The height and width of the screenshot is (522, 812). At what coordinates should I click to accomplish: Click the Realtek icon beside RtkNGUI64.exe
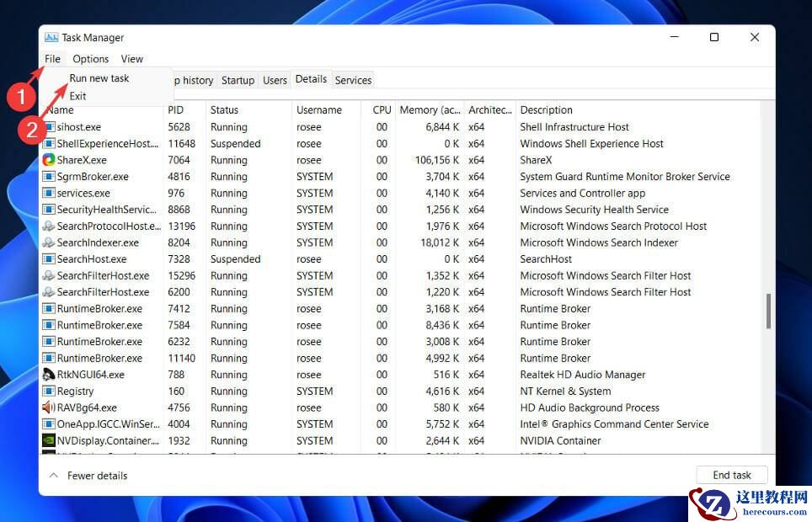click(x=49, y=374)
